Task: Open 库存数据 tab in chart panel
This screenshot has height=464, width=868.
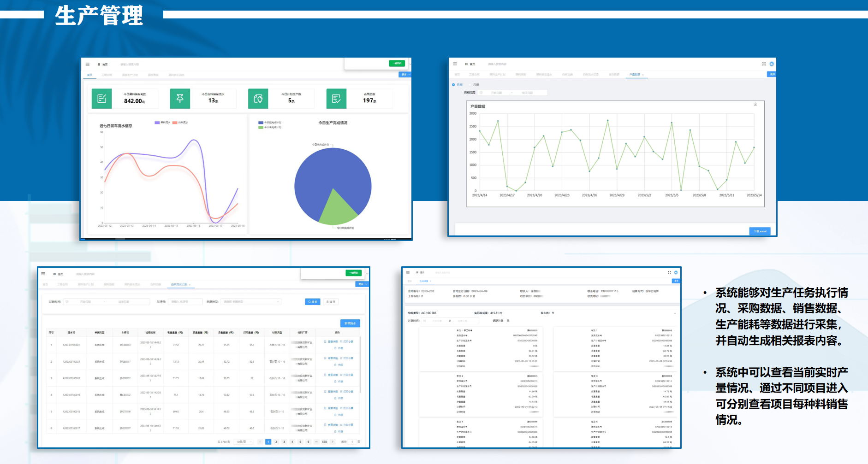Action: pyautogui.click(x=614, y=75)
